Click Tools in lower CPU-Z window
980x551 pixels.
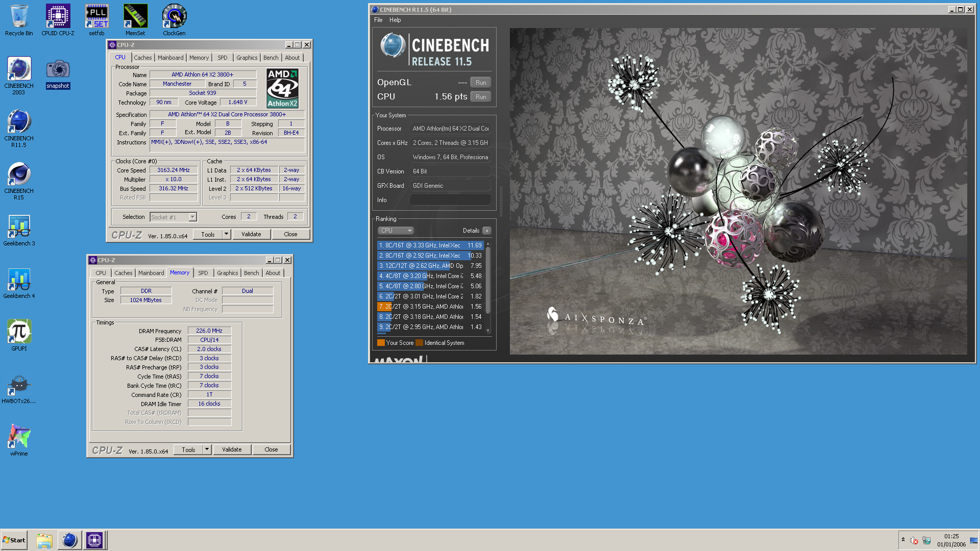[188, 449]
